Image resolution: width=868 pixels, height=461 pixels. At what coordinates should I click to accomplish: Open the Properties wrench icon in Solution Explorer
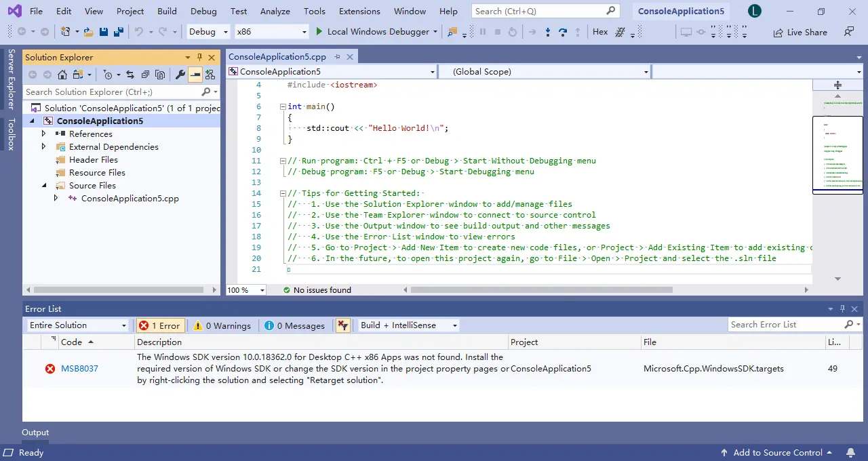[181, 75]
